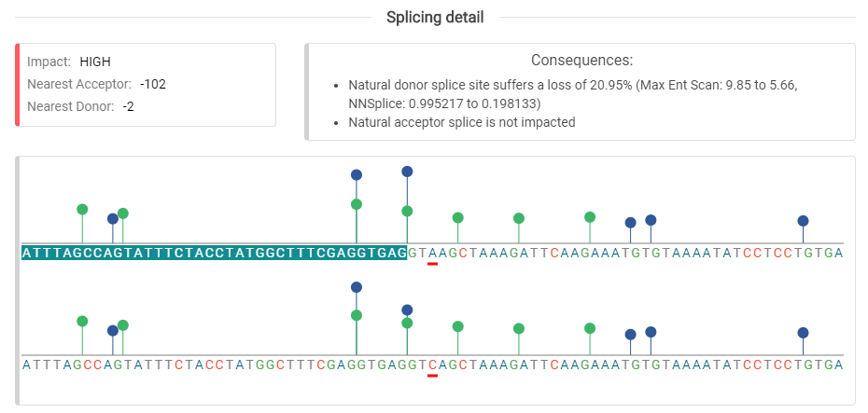Select the leftmost green marker in the upper track

82,209
